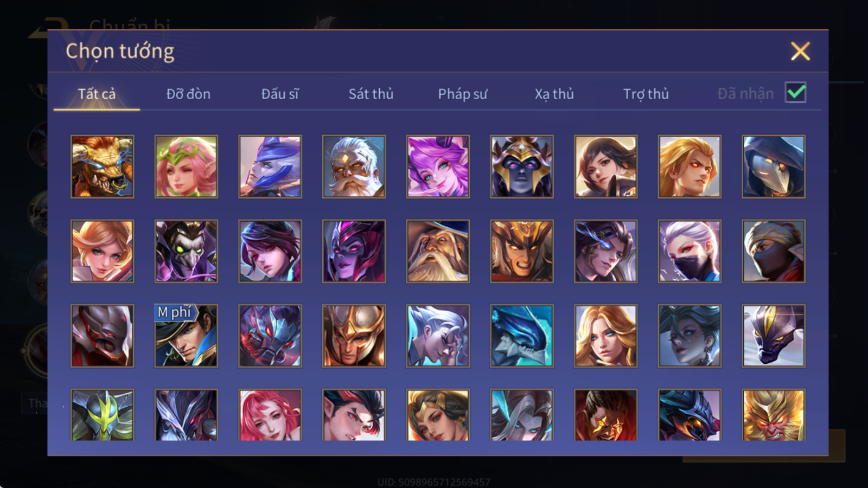
Task: Select the Tất cả tab
Action: point(97,94)
